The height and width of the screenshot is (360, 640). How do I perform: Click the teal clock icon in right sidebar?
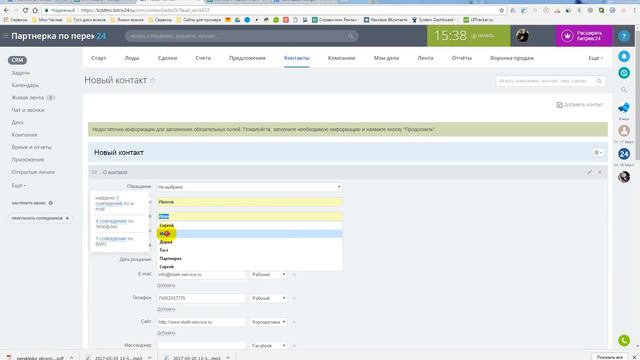(x=624, y=73)
